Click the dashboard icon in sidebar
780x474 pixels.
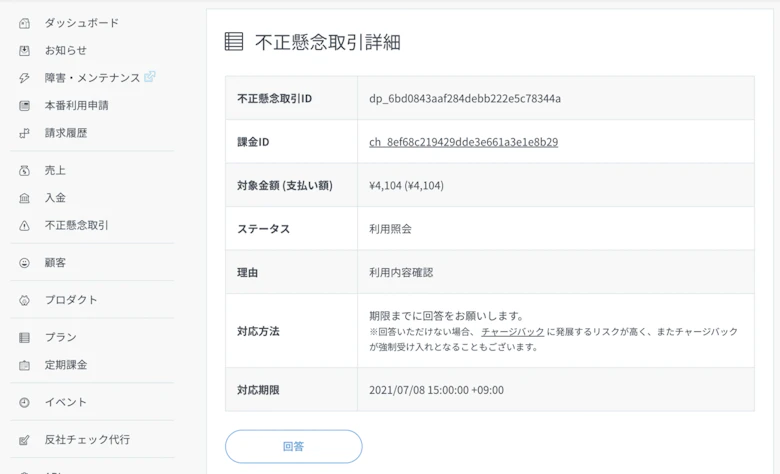tap(25, 23)
